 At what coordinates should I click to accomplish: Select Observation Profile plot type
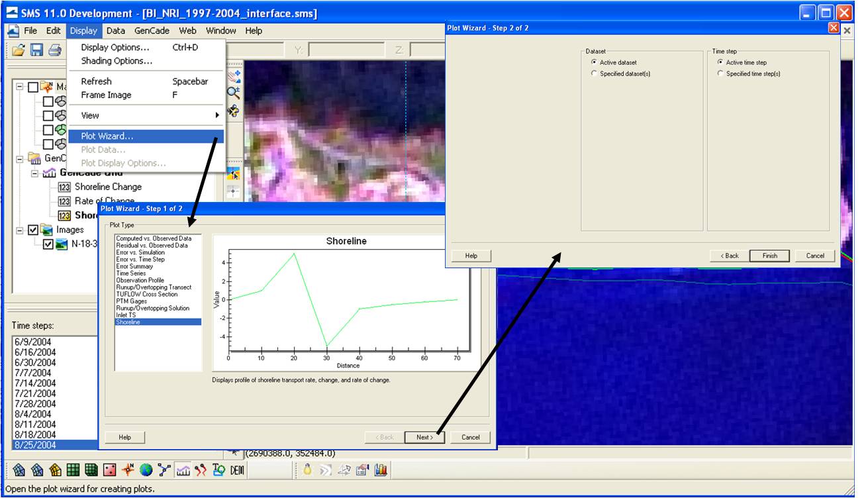(x=158, y=280)
